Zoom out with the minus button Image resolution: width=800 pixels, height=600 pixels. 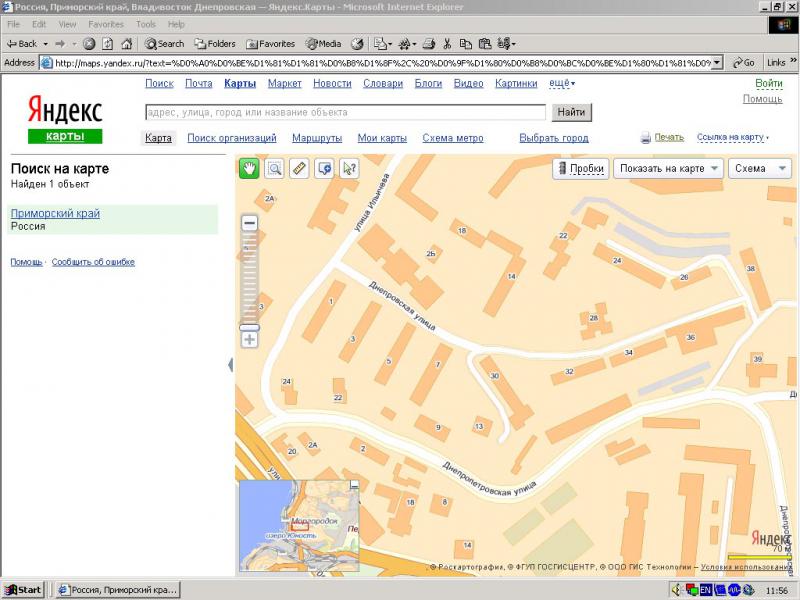[249, 223]
